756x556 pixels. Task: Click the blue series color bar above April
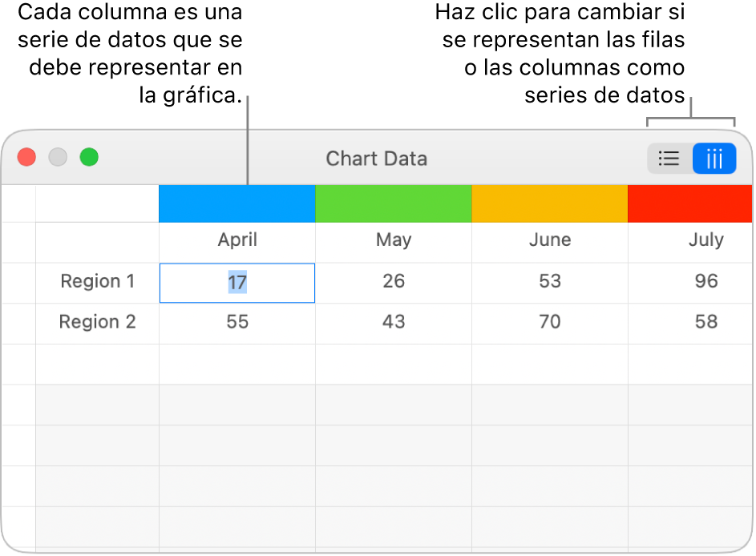237,203
